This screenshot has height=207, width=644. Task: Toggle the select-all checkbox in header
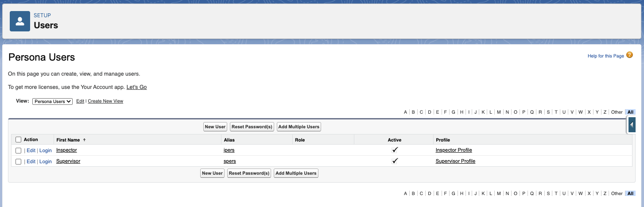point(18,140)
